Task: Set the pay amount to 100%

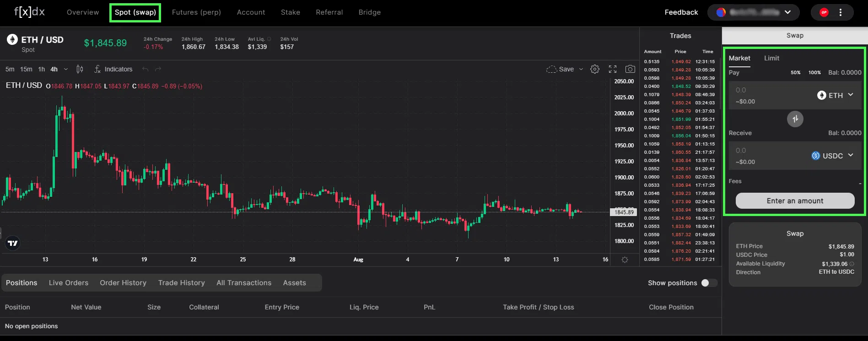Action: point(814,73)
